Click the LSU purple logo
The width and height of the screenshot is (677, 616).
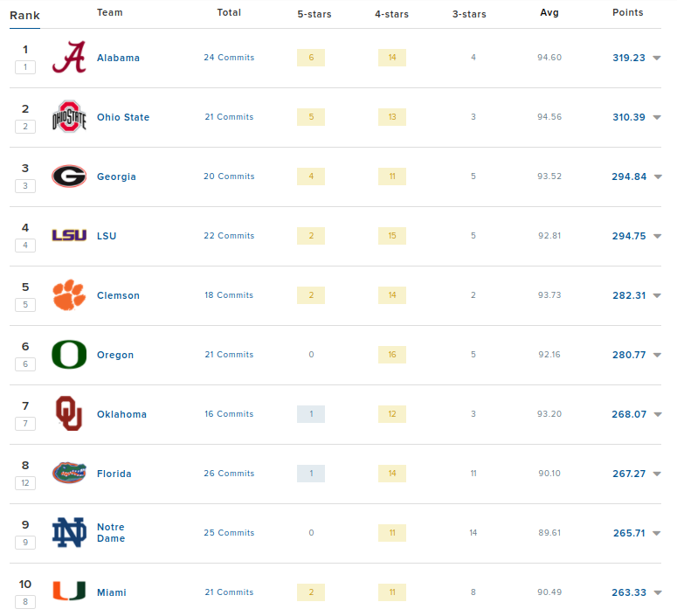[x=69, y=235]
